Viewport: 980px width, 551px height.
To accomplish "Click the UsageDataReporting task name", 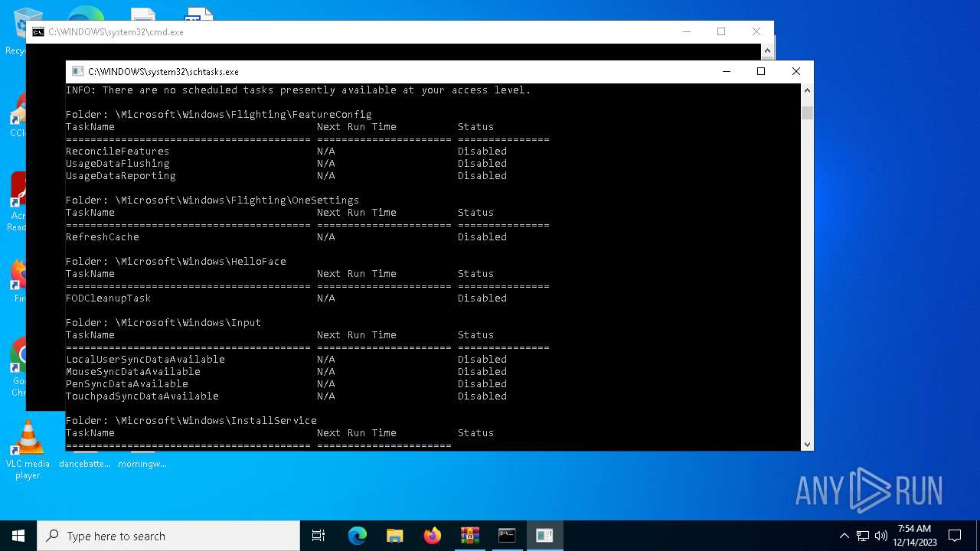I will (x=121, y=176).
